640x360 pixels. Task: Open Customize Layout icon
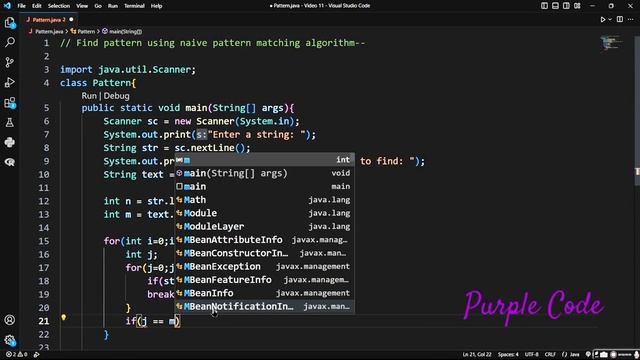pyautogui.click(x=577, y=6)
